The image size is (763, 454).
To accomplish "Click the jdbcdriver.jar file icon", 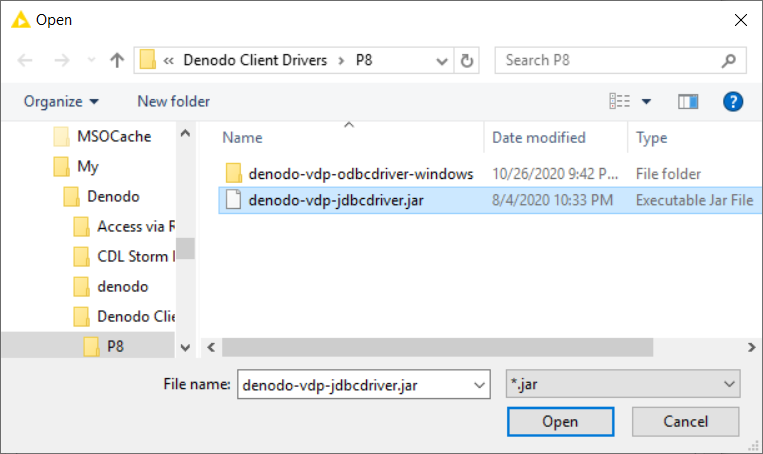I will click(233, 200).
